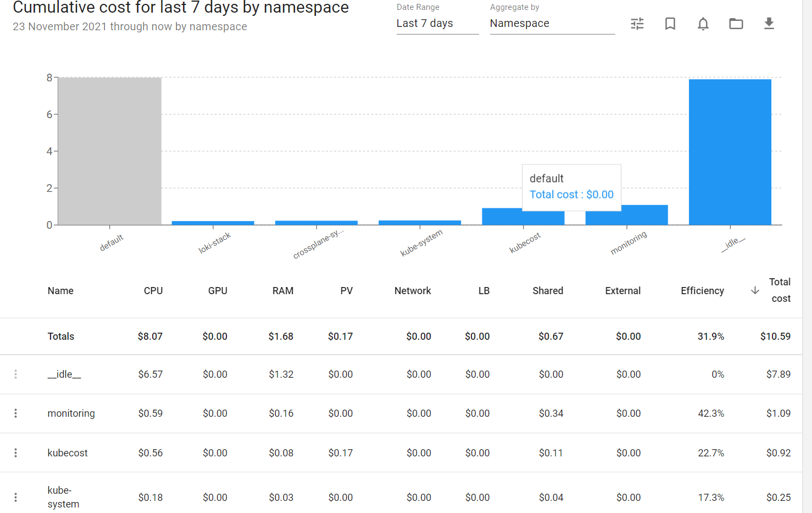Click kube-system efficiency 17.3%
The image size is (812, 513).
click(x=711, y=498)
